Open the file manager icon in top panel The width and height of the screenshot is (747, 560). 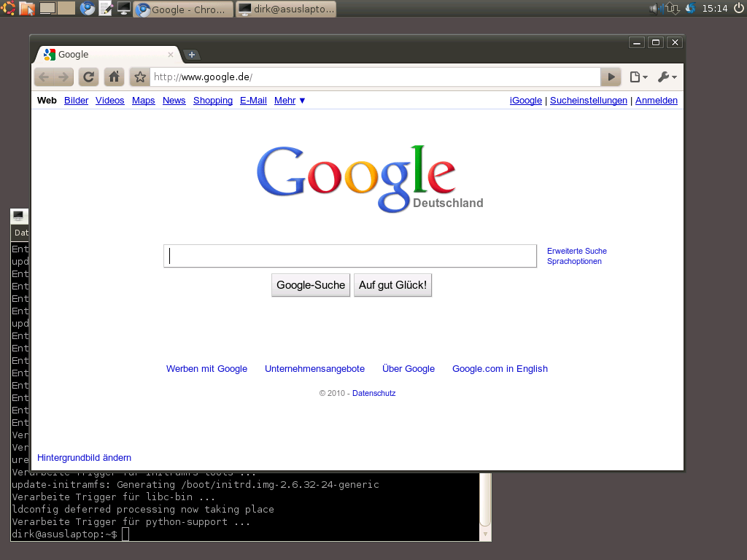(x=27, y=8)
